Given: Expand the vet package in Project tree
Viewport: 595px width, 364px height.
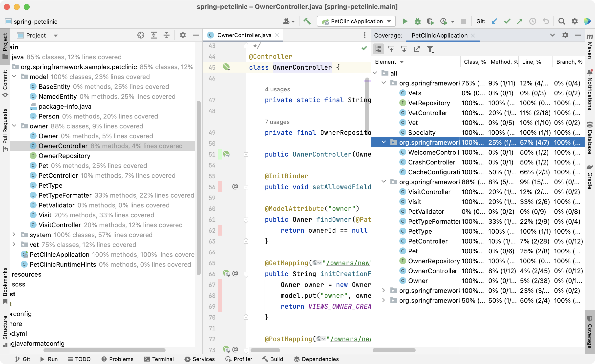Looking at the screenshot, I should point(14,244).
